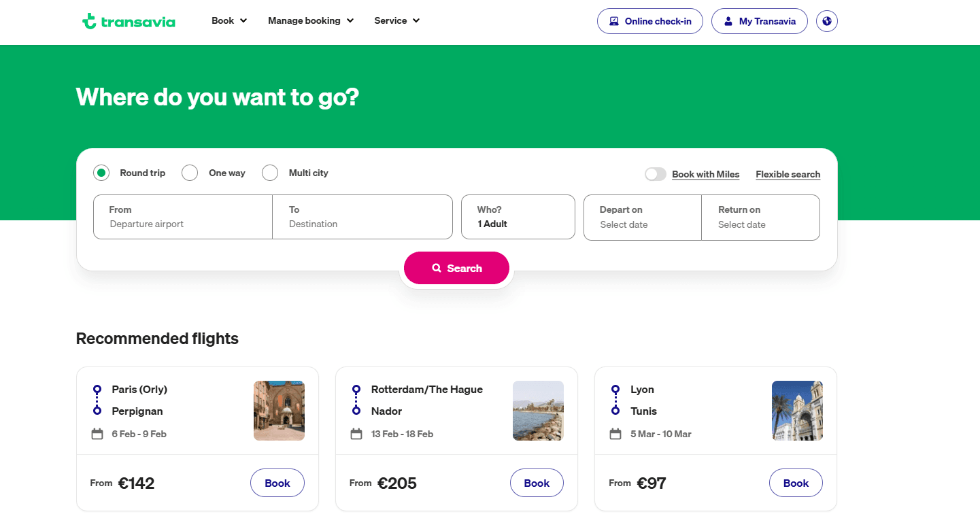Click the My Transavia person icon

728,21
